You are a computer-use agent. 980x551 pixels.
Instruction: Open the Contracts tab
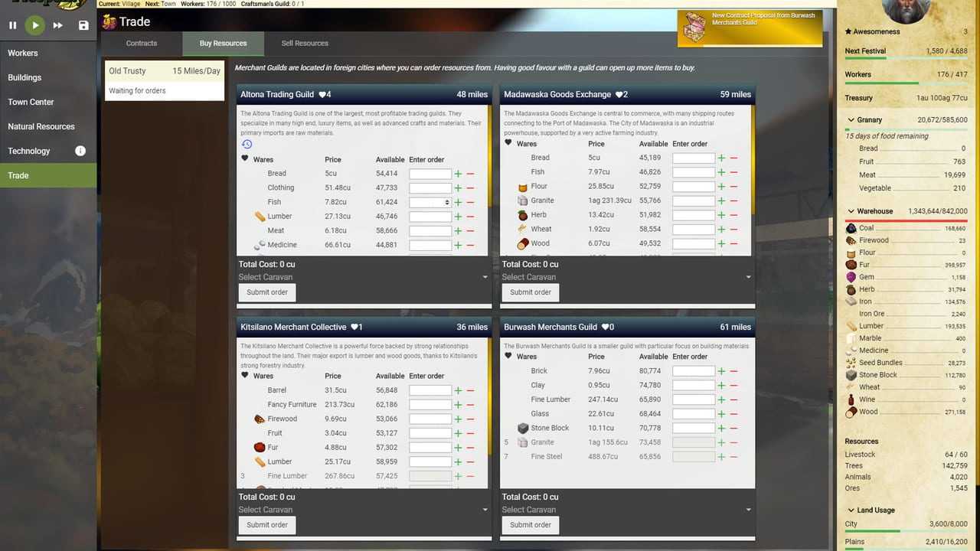(142, 44)
